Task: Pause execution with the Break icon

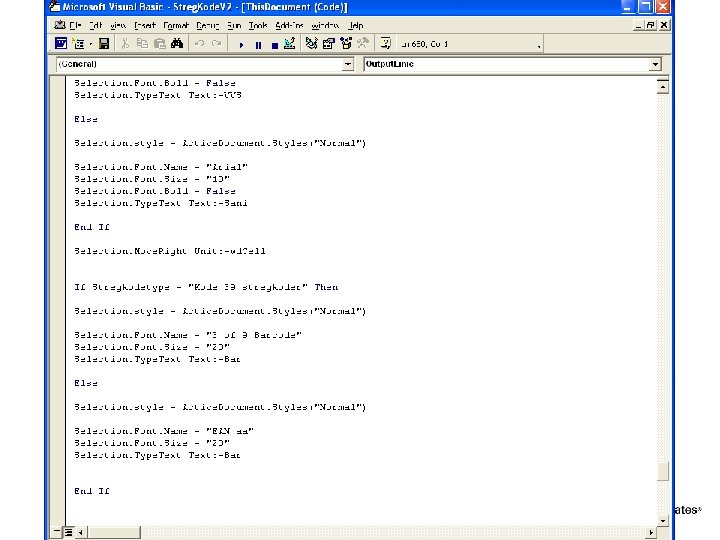Action: pyautogui.click(x=258, y=45)
